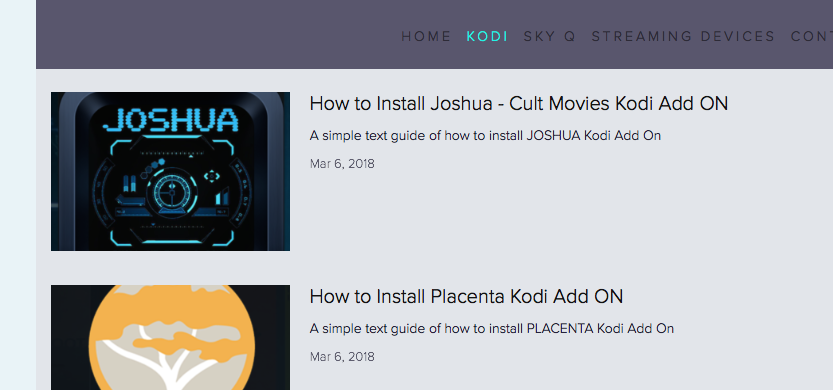This screenshot has height=390, width=833.
Task: Open 'How to Install Joshua - Cult Movies' title
Action: [518, 104]
